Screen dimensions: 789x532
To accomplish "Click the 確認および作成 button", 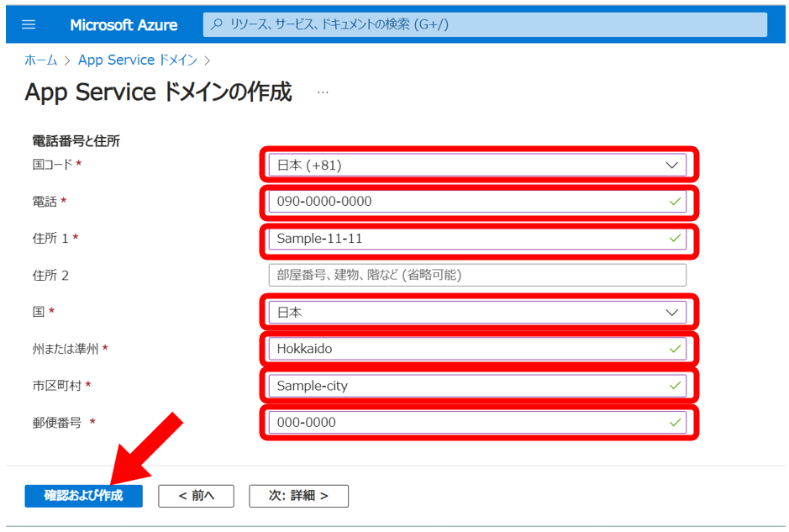I will click(x=83, y=496).
